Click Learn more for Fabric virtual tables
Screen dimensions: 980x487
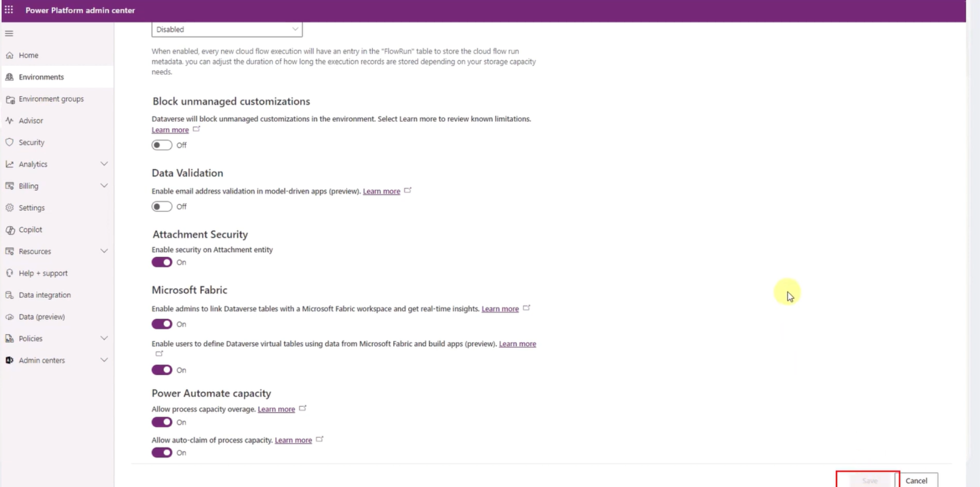[518, 344]
